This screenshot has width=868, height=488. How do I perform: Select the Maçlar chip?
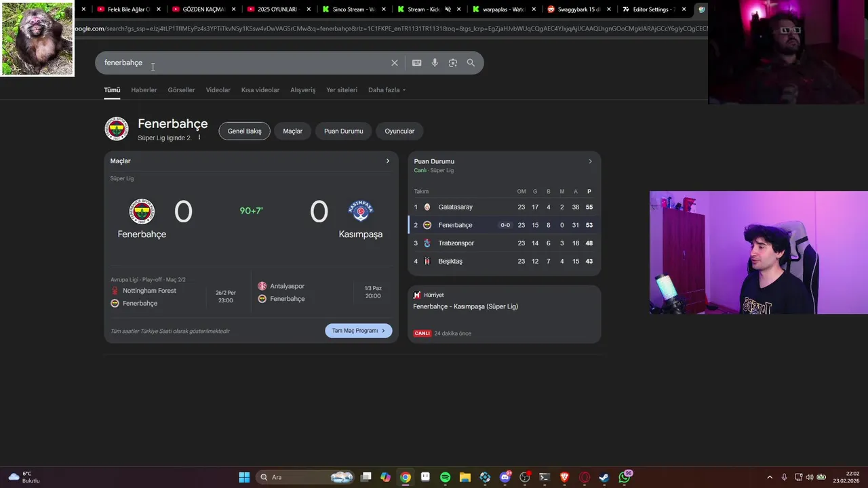point(293,131)
